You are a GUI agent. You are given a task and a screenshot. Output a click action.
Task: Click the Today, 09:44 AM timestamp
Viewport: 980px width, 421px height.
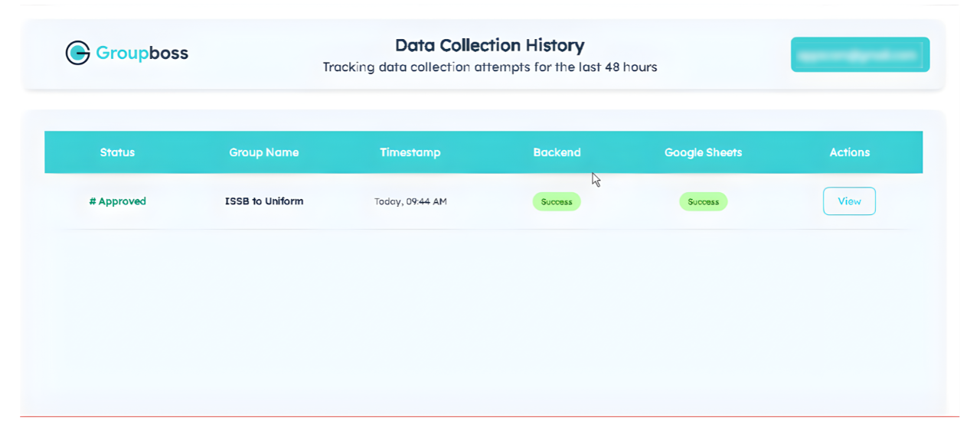[410, 202]
